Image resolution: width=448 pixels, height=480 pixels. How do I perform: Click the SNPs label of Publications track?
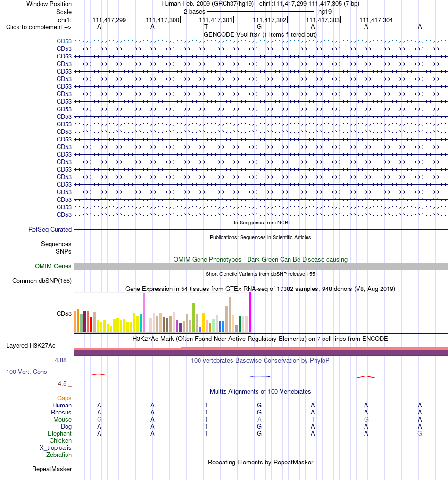[x=63, y=251]
